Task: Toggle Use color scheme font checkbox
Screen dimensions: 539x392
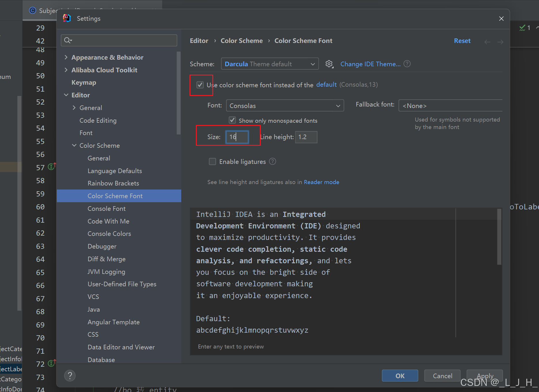Action: coord(200,85)
